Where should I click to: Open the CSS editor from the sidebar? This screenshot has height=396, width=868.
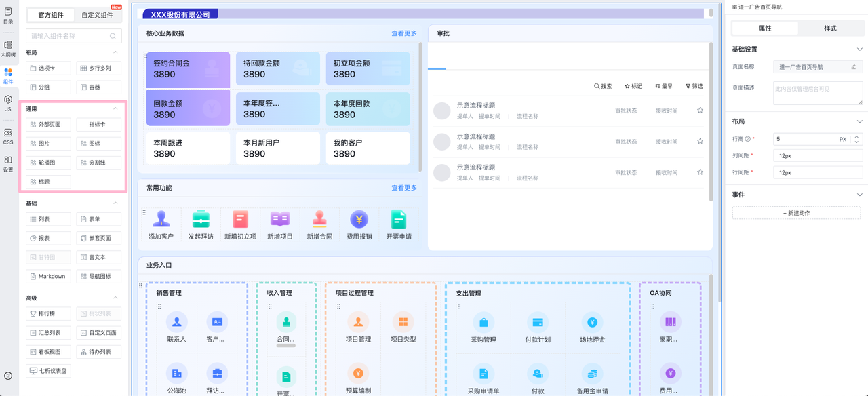pyautogui.click(x=8, y=136)
